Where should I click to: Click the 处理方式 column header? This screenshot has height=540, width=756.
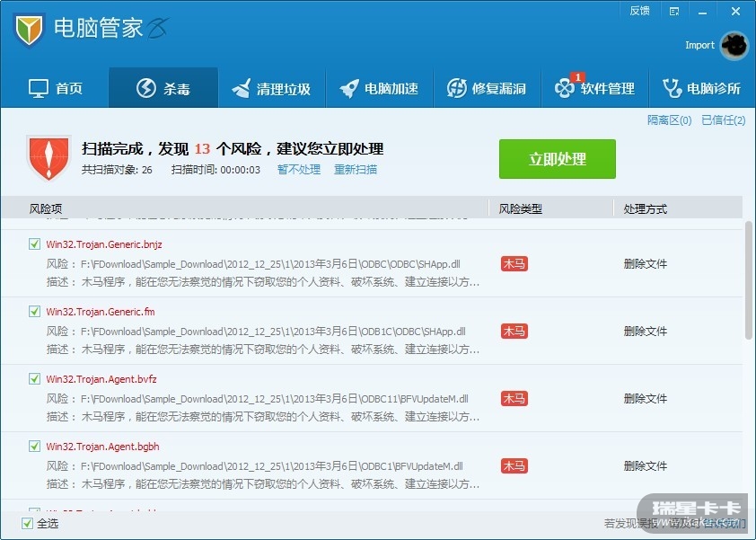click(x=645, y=209)
